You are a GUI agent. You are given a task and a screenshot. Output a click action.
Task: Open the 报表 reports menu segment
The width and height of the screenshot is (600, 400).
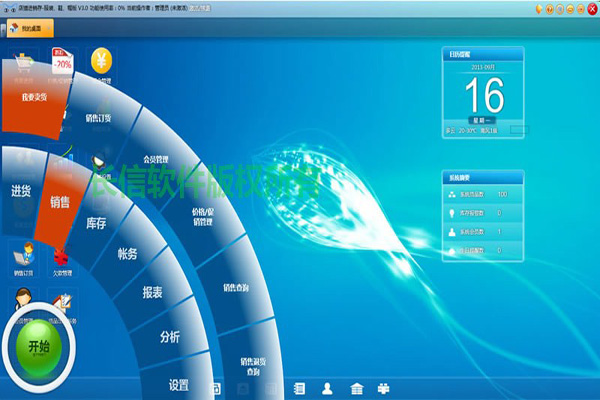[x=152, y=292]
